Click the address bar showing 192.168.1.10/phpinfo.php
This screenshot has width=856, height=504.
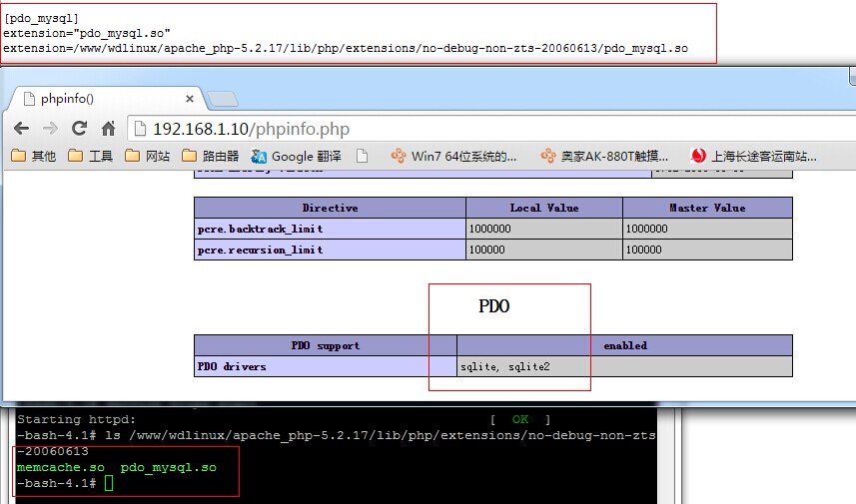pos(400,129)
